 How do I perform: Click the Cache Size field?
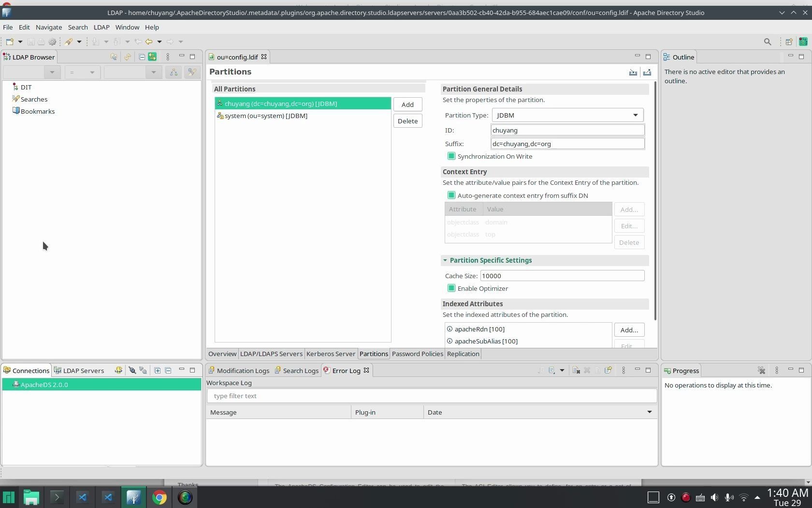(x=562, y=276)
